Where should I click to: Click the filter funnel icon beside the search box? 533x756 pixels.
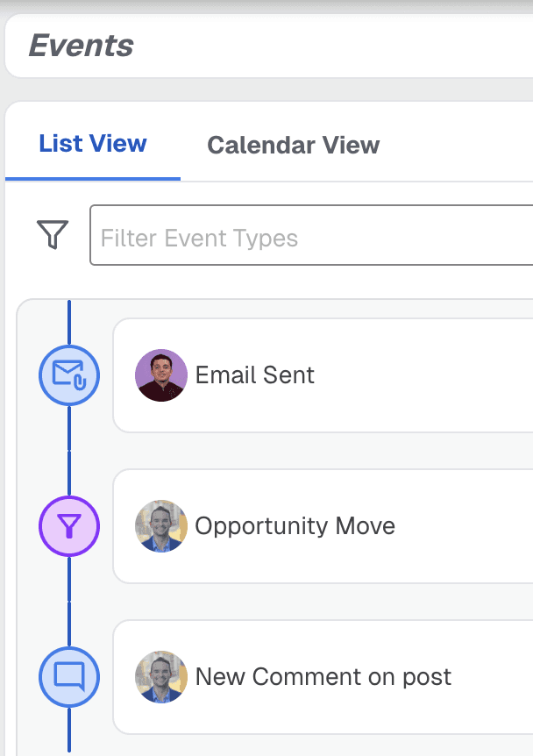pyautogui.click(x=53, y=235)
